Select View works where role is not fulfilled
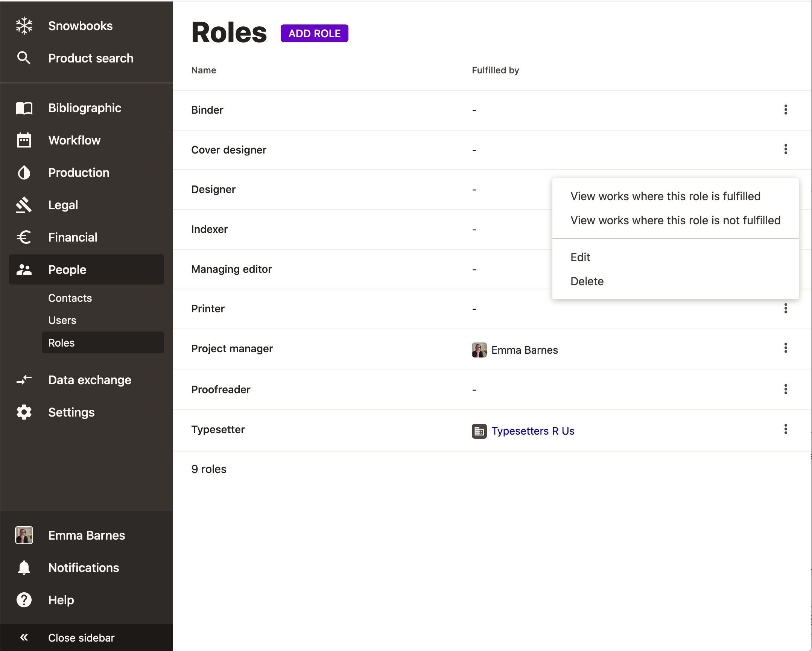The height and width of the screenshot is (651, 812). tap(675, 221)
